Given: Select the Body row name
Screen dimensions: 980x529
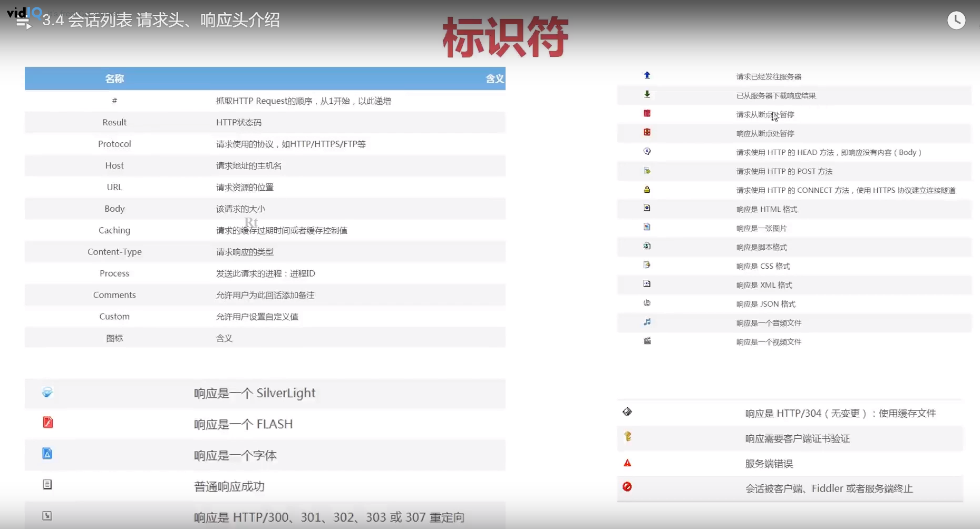Looking at the screenshot, I should click(114, 209).
